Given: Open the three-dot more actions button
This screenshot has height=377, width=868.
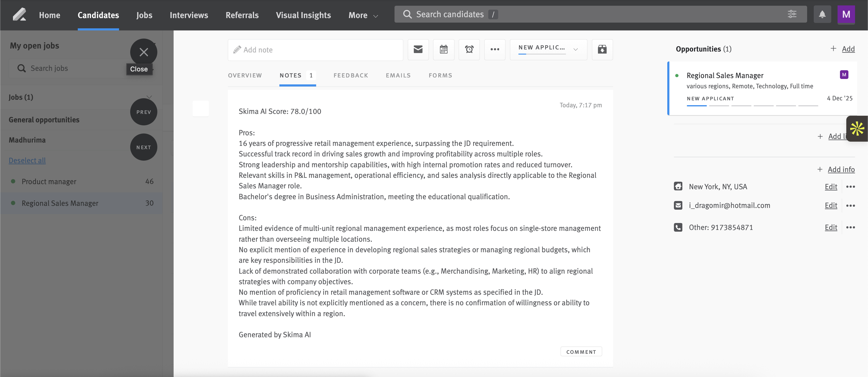Looking at the screenshot, I should pos(494,49).
